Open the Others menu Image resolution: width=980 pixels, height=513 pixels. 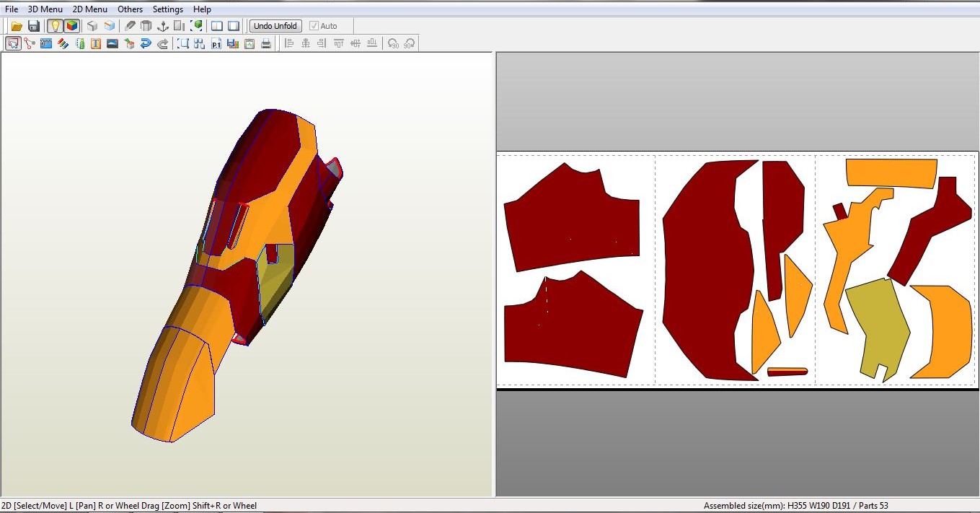pyautogui.click(x=131, y=9)
